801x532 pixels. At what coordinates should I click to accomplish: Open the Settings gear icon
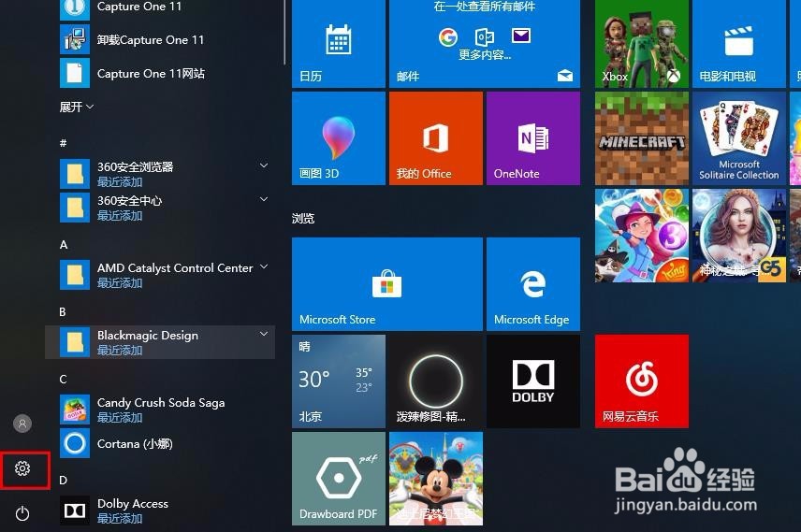tap(22, 468)
